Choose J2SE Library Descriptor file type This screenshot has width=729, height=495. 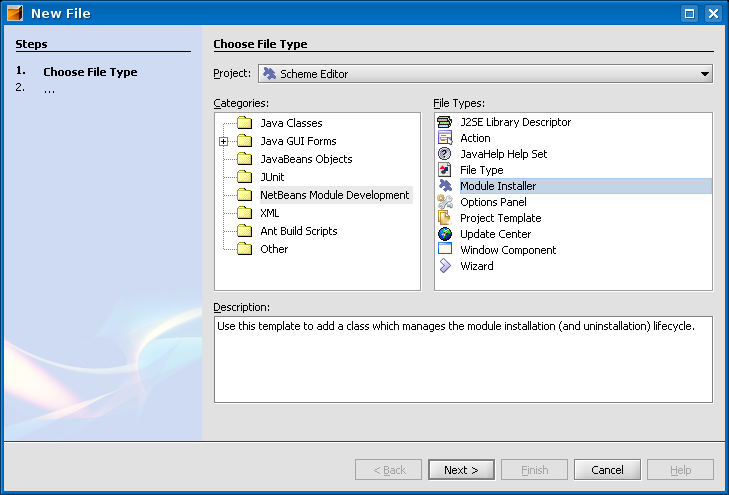coord(516,122)
